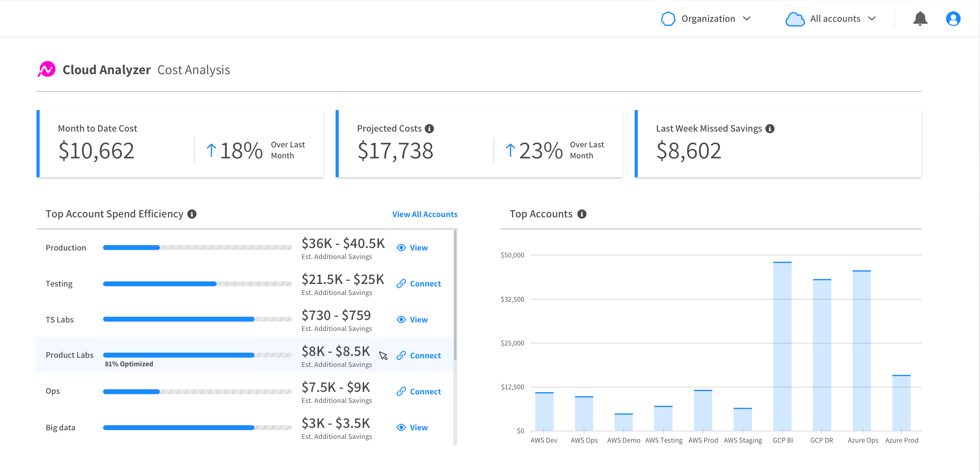Connect the Product Labs account
980x472 pixels.
[x=425, y=355]
